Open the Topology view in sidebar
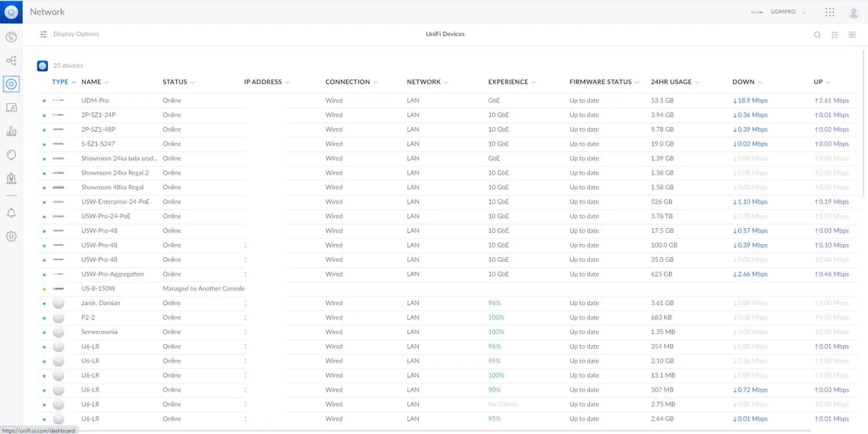The width and height of the screenshot is (868, 434). point(11,60)
